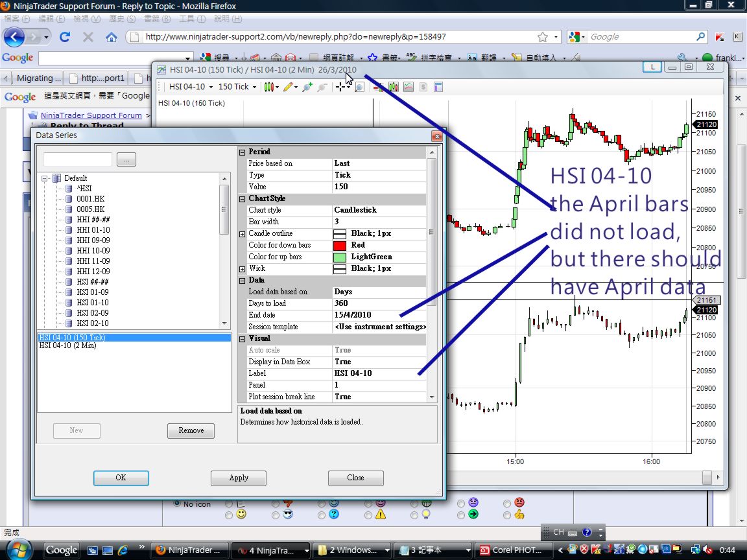Click the End date value 15/4/2010
747x560 pixels.
pos(353,315)
